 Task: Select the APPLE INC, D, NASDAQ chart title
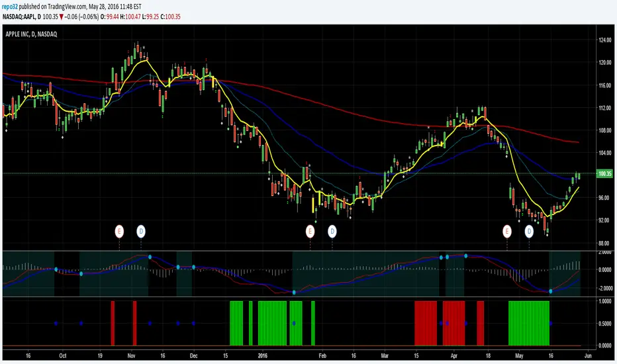[x=31, y=34]
